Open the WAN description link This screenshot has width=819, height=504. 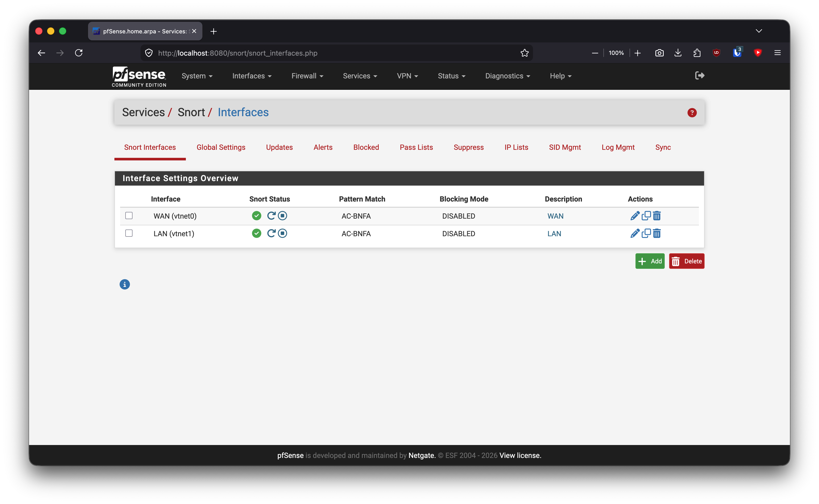(x=555, y=216)
